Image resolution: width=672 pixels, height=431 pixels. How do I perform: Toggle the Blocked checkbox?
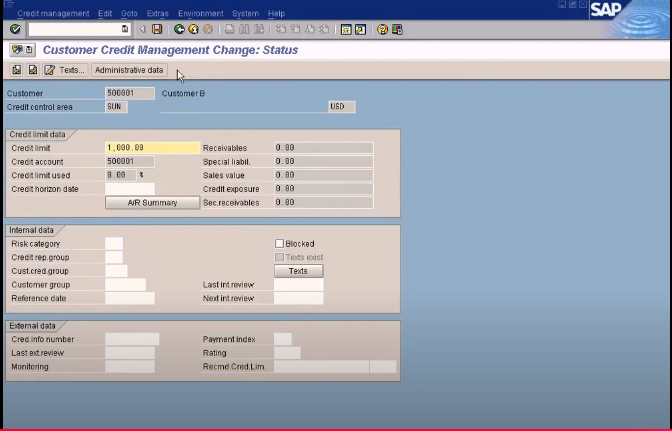(279, 243)
